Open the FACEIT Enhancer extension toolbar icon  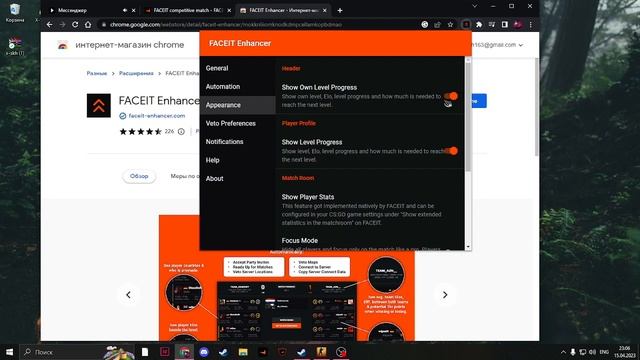(x=466, y=24)
